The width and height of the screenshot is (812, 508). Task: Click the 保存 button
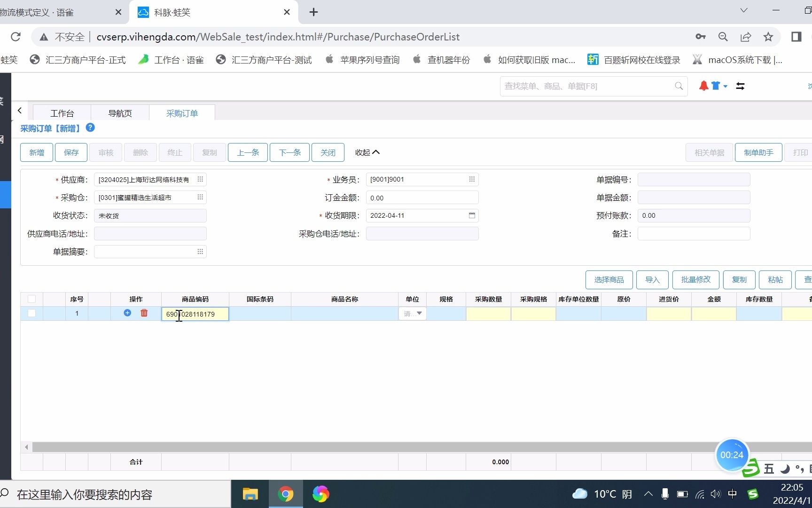71,152
